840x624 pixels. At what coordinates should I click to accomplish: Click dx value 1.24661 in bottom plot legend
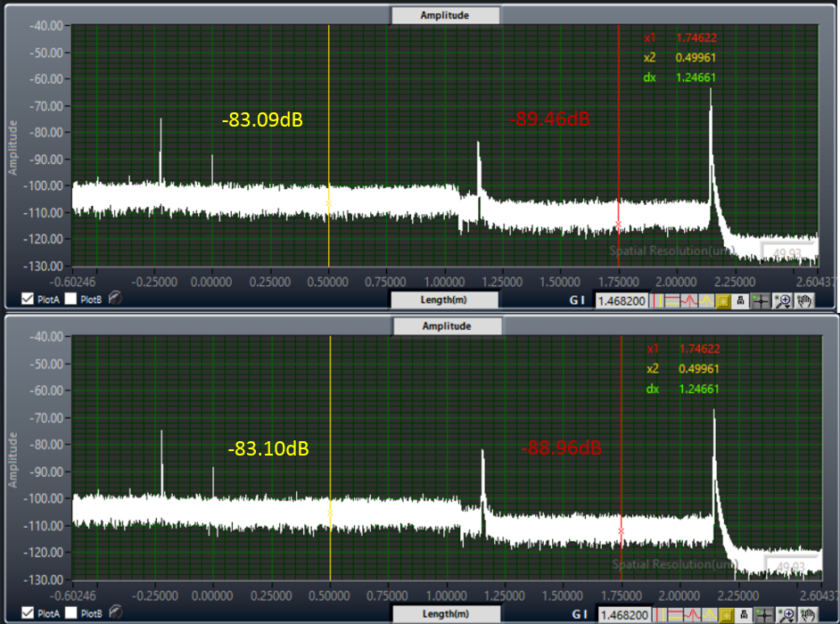coord(698,389)
